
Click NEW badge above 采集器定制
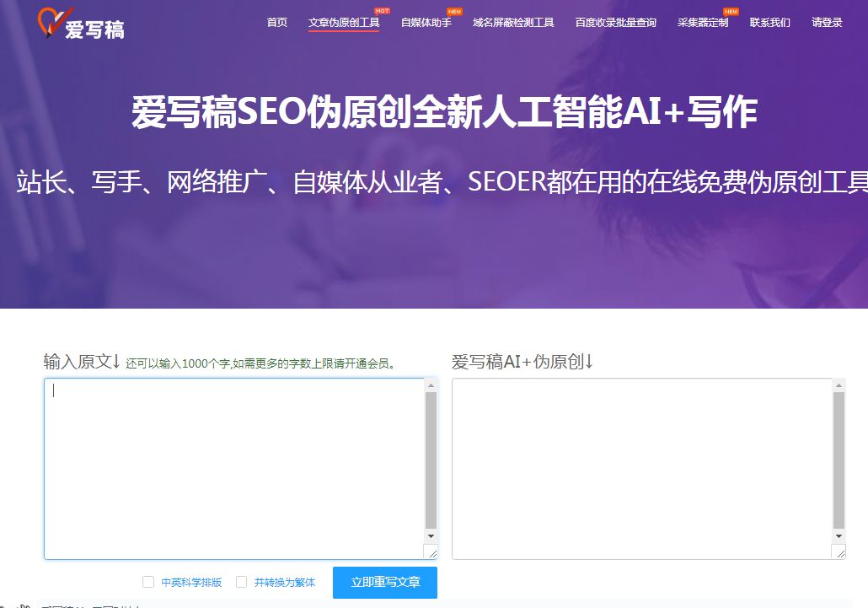[x=731, y=11]
